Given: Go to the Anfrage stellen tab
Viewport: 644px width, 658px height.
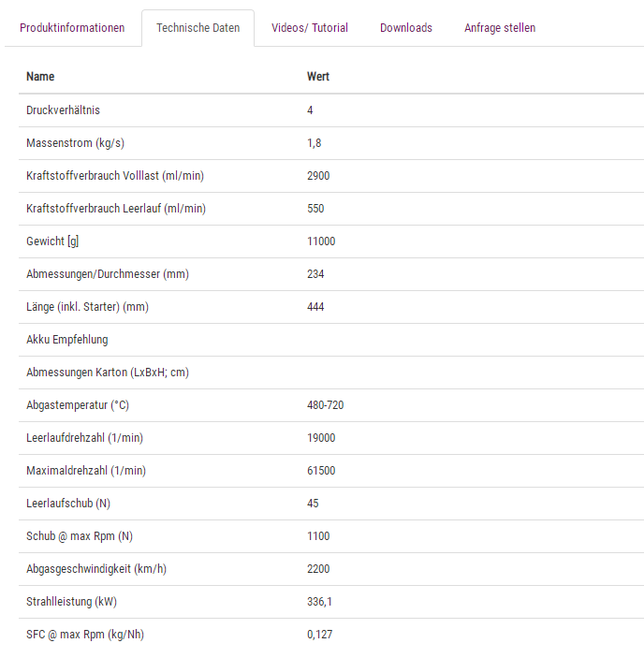Looking at the screenshot, I should (x=500, y=28).
